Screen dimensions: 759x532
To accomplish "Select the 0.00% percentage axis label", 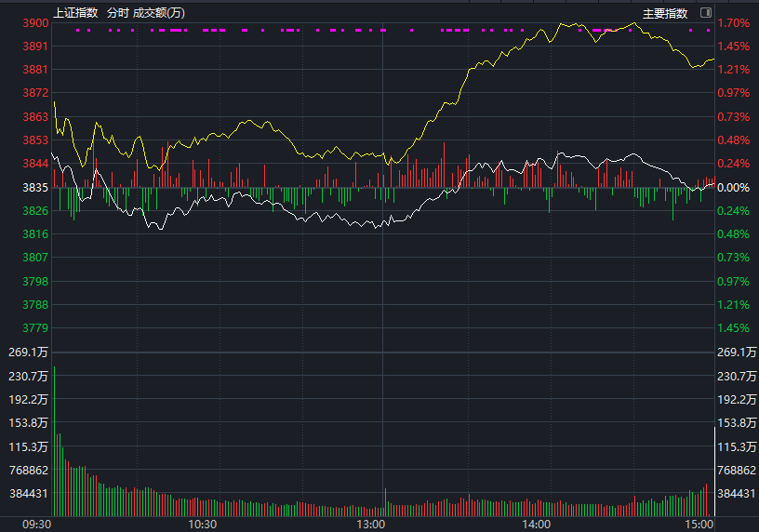I will click(733, 188).
